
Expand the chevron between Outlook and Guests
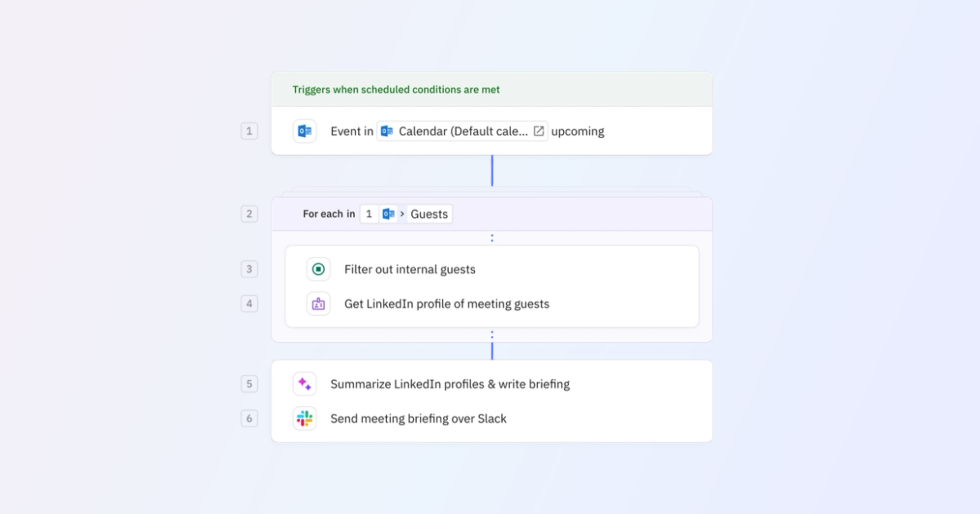(x=402, y=213)
